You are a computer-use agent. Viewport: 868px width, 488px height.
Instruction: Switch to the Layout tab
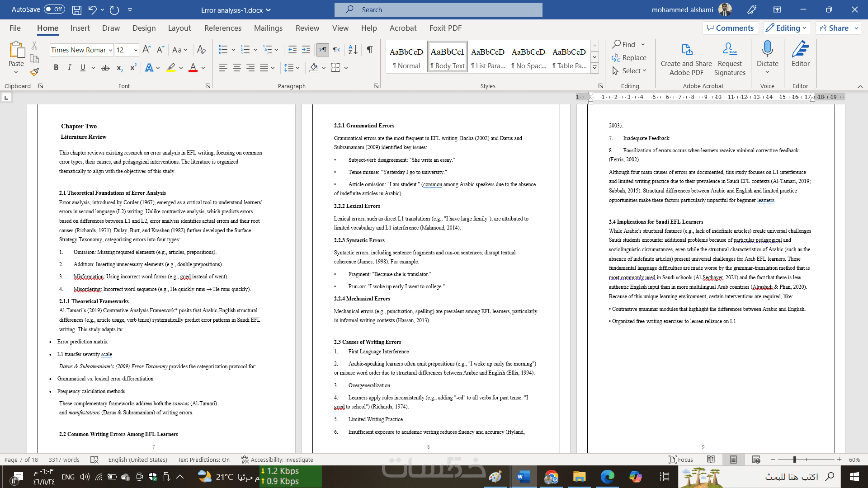[179, 28]
